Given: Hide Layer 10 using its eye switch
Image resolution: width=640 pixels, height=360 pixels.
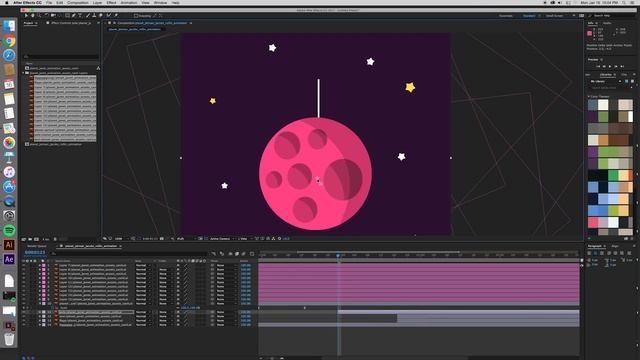Looking at the screenshot, I should tap(23, 278).
